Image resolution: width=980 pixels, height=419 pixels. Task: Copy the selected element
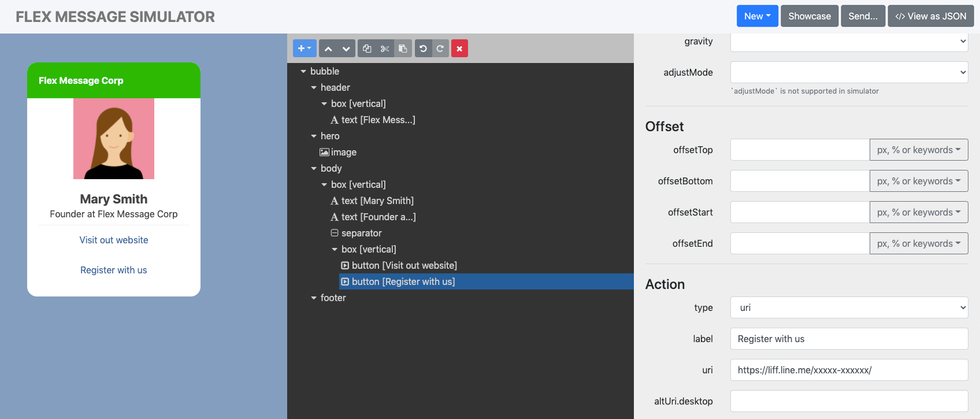tap(367, 49)
